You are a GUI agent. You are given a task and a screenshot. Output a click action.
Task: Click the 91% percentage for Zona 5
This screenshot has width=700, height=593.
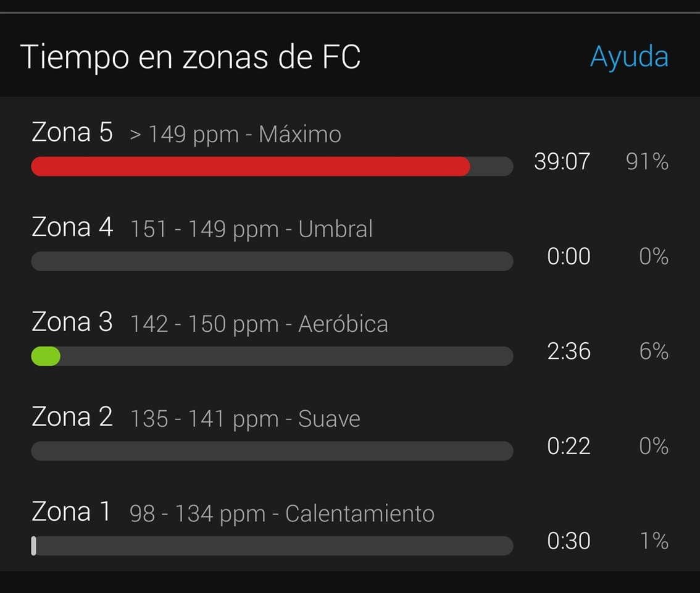647,162
